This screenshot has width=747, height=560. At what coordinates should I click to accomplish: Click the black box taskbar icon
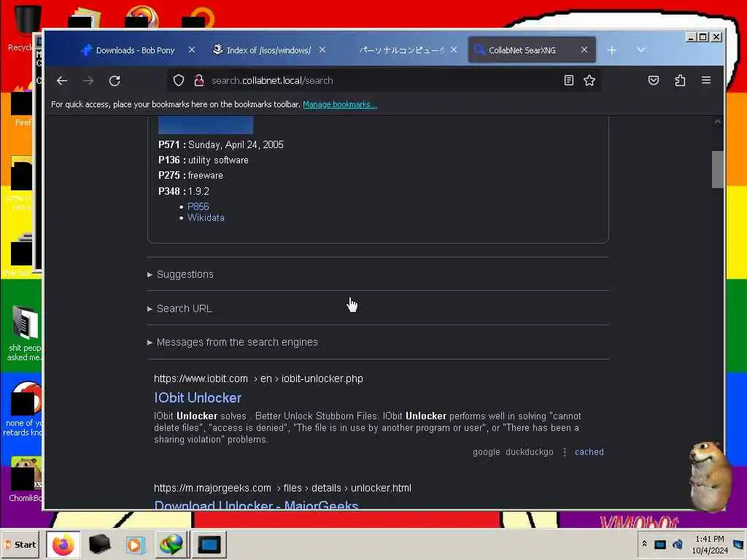point(99,544)
